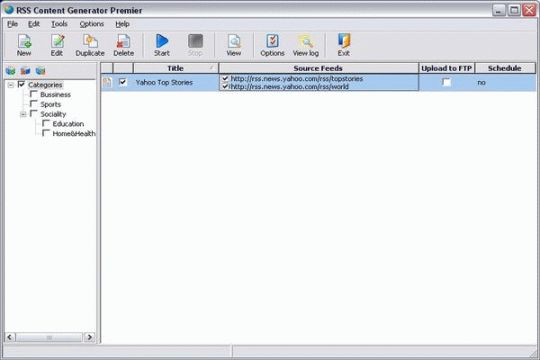Click the second category panel icon
This screenshot has width=540, height=360.
tap(25, 71)
